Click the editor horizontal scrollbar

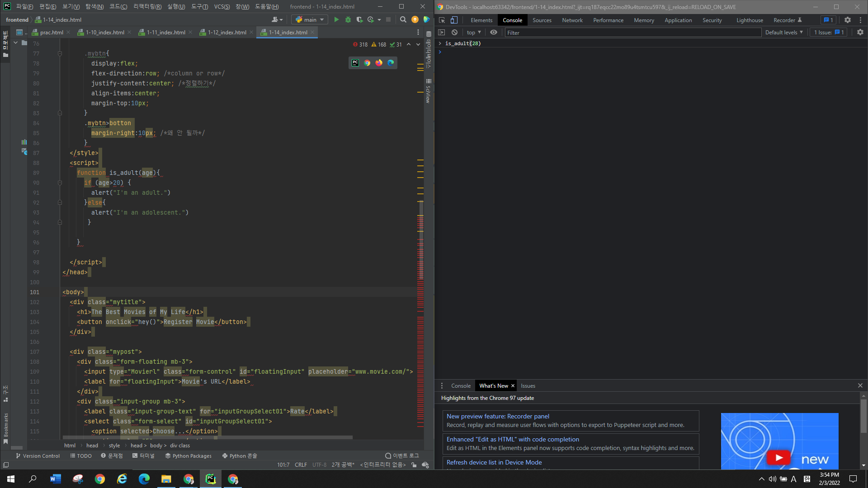pos(208,437)
